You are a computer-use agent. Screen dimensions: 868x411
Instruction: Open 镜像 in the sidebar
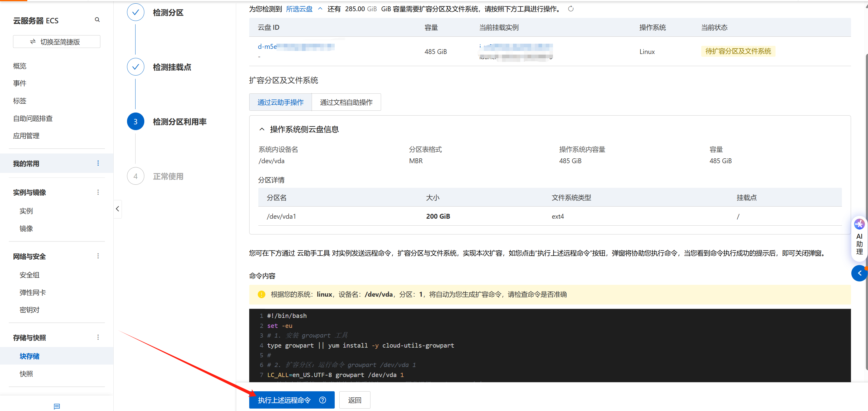26,229
